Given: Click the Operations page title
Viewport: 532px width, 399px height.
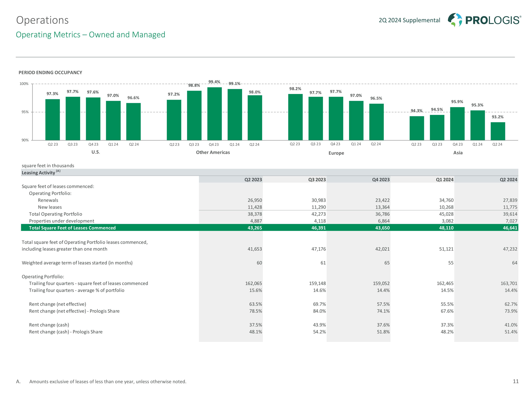Looking at the screenshot, I should click(x=42, y=20).
